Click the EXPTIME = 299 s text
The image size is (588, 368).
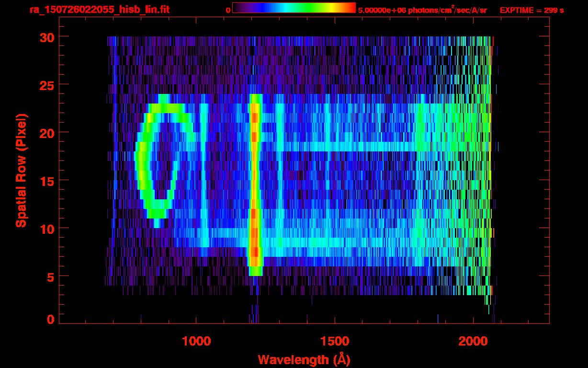[531, 10]
